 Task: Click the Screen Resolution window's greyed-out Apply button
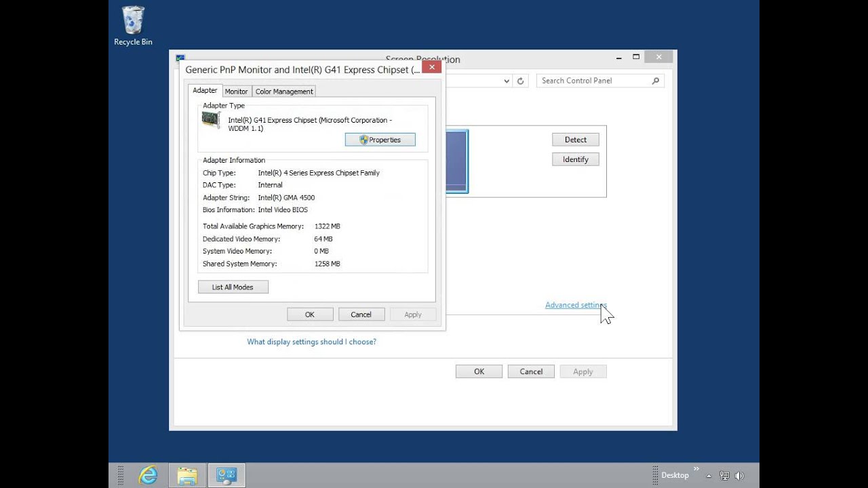pos(583,371)
